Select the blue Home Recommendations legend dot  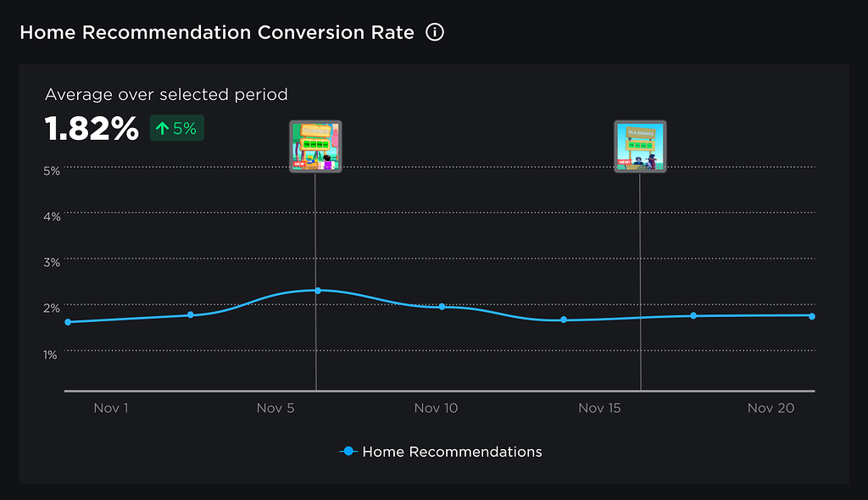349,451
